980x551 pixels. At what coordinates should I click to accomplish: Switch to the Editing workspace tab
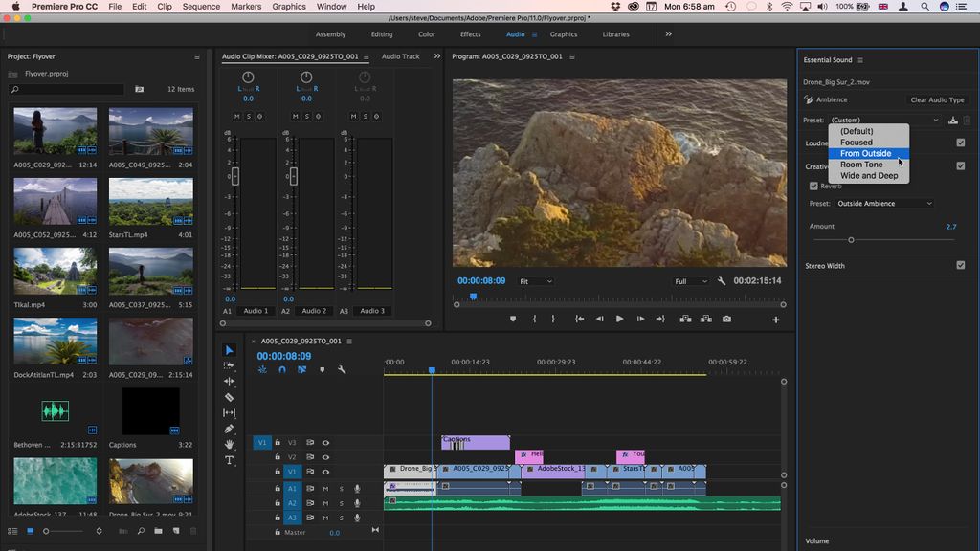pyautogui.click(x=381, y=33)
